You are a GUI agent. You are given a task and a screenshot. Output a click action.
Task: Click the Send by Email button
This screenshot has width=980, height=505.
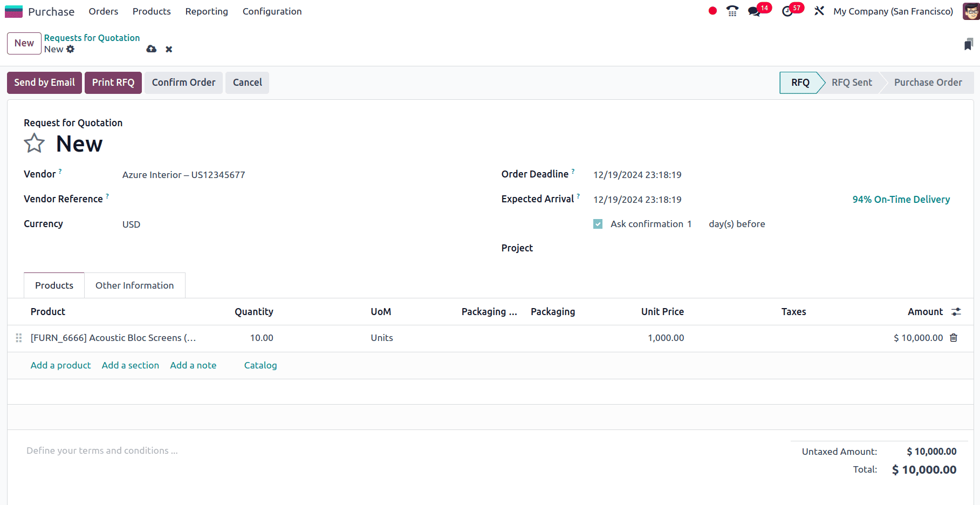click(x=44, y=83)
